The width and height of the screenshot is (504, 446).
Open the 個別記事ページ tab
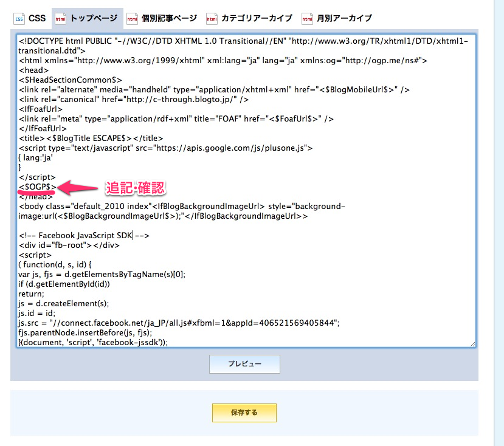point(162,18)
